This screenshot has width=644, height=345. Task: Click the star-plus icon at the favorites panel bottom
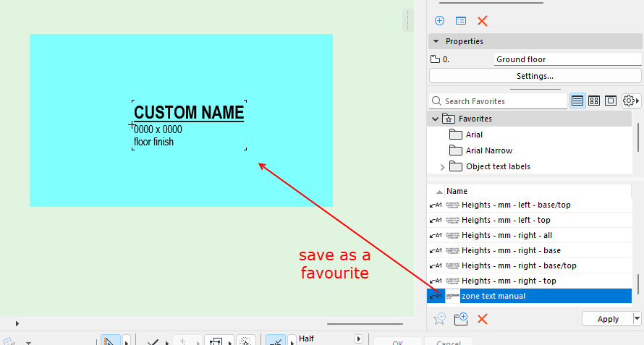(439, 319)
